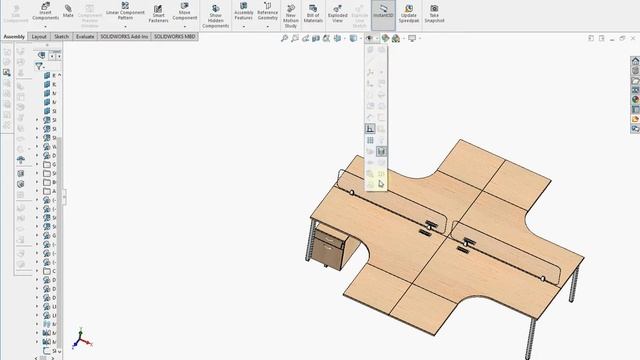Screen dimensions: 640x360
Task: Expand Assembly Features dropdown arrow
Action: pos(244,27)
